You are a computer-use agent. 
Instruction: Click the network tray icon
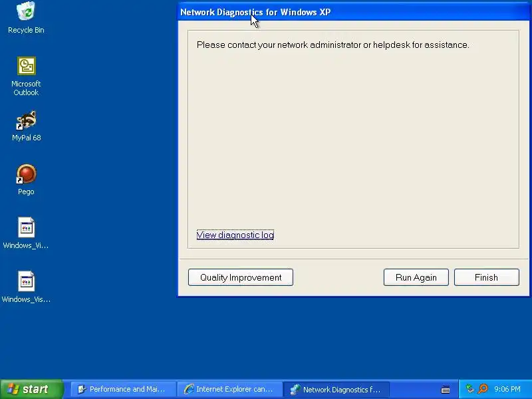coord(469,389)
